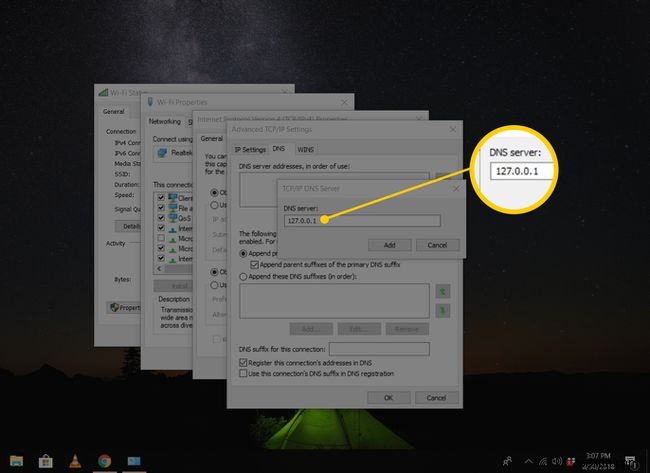The image size is (650, 473).
Task: Enable Use this connection's DNS suffix in registration
Action: tap(243, 374)
